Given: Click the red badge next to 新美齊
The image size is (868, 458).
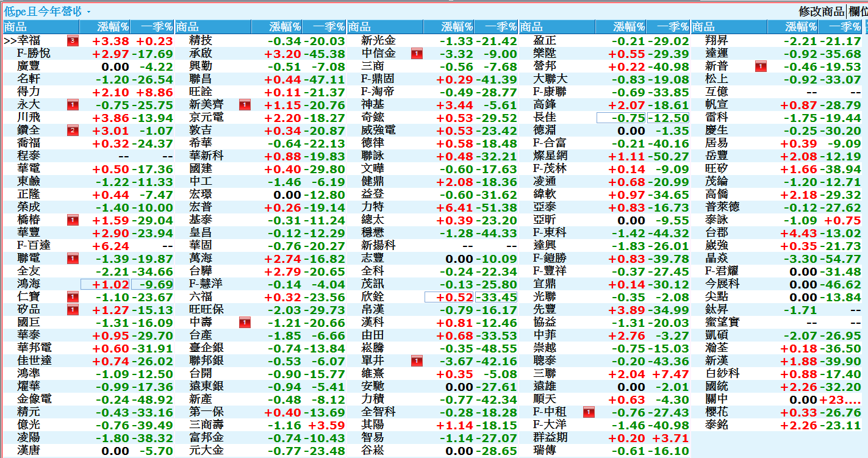Looking at the screenshot, I should point(245,105).
